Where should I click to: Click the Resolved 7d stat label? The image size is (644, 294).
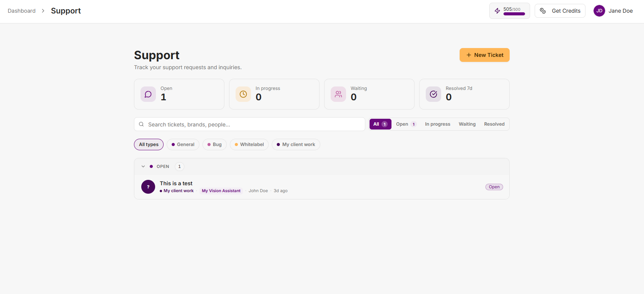[459, 88]
